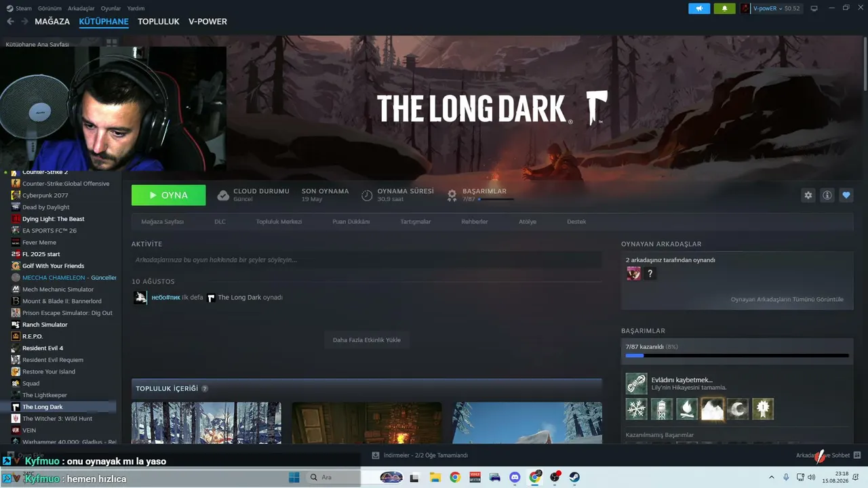Go back with the navigation arrow
This screenshot has height=488, width=868.
point(10,22)
